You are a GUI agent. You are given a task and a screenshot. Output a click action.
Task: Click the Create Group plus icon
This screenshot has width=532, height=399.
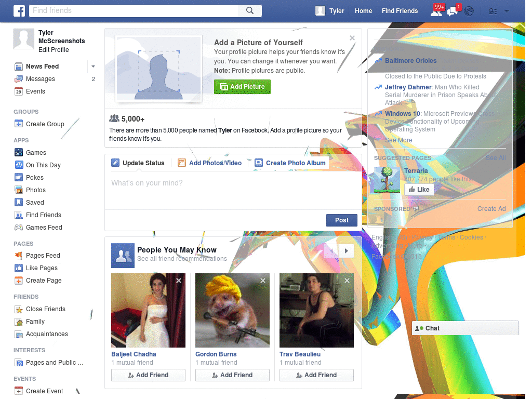point(19,124)
